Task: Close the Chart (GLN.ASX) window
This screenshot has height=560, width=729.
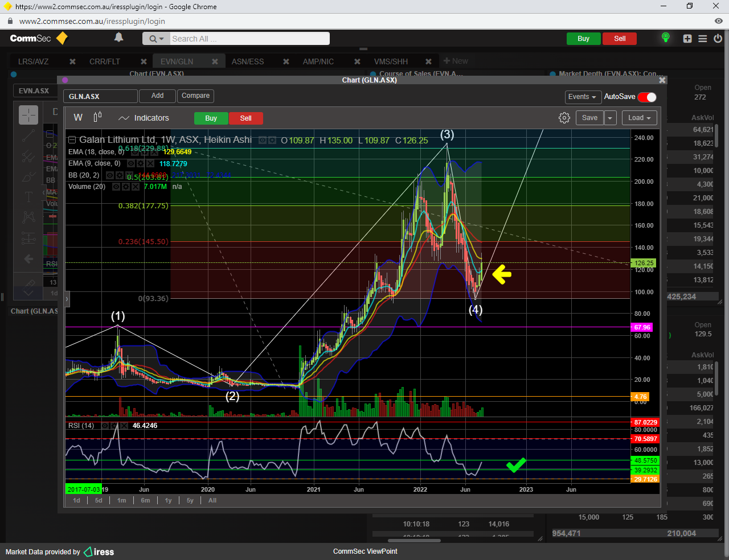Action: click(x=662, y=80)
